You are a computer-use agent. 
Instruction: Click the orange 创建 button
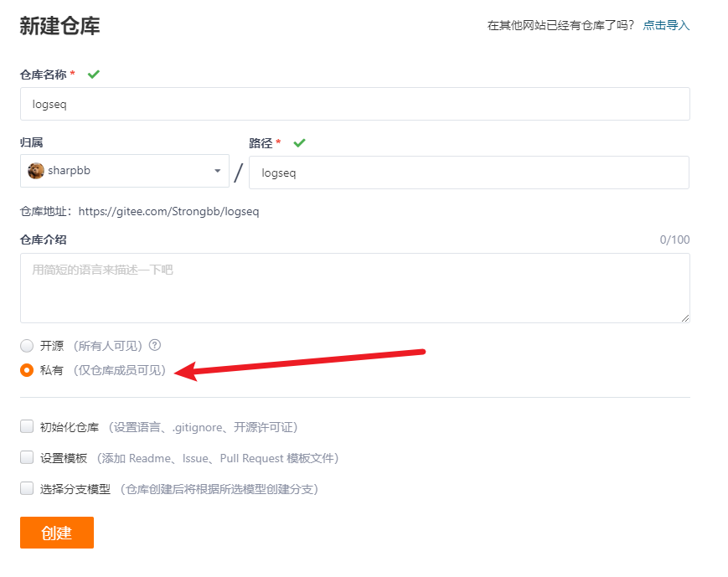click(x=57, y=533)
